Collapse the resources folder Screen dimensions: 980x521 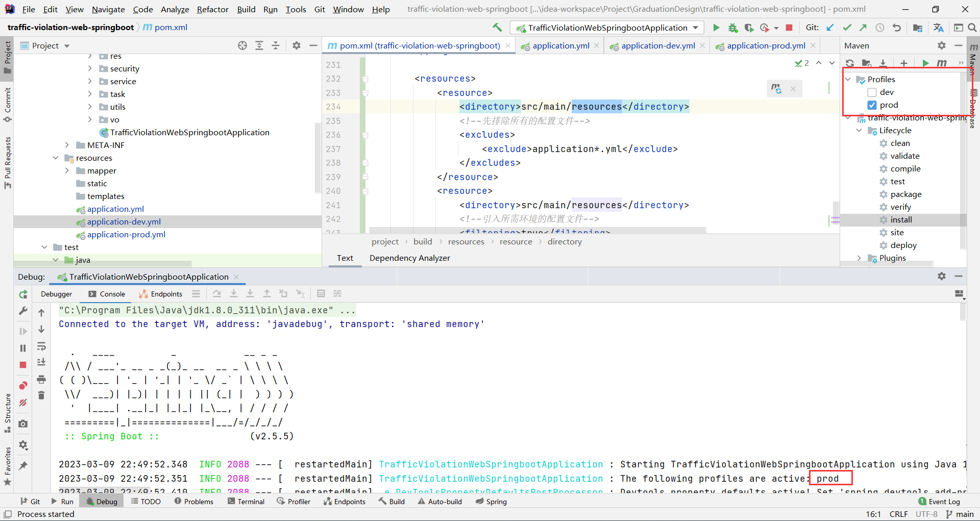click(x=56, y=158)
